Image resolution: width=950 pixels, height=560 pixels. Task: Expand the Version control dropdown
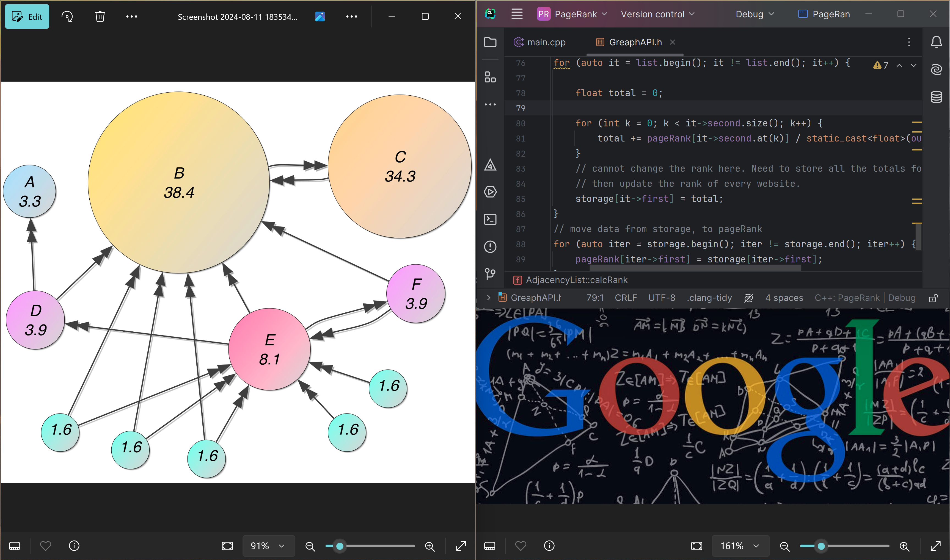coord(658,14)
